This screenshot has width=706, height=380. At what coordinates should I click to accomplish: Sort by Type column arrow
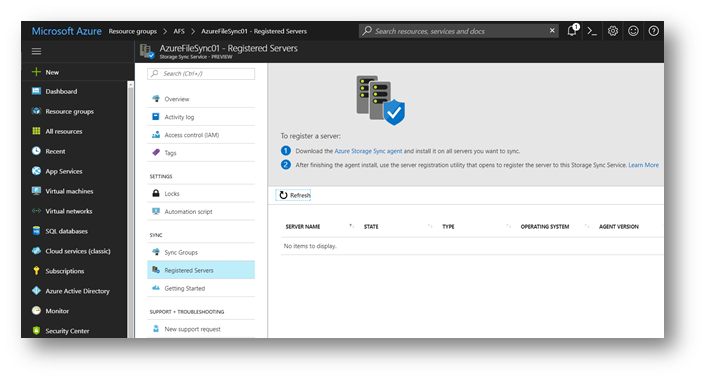pyautogui.click(x=508, y=226)
